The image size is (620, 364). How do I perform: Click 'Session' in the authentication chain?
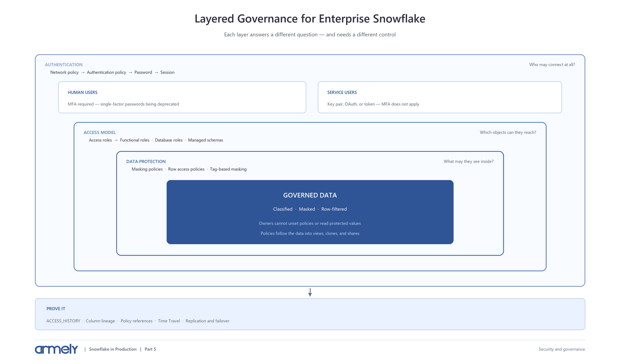point(167,72)
